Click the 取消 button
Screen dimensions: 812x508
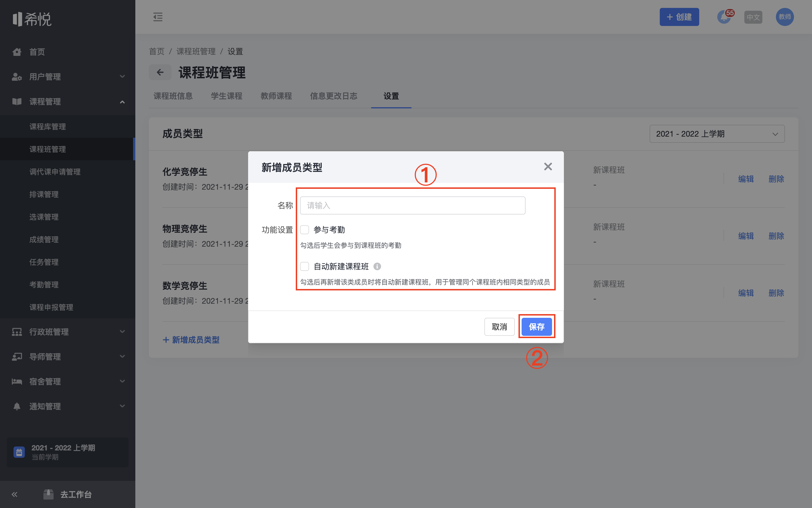coord(499,327)
